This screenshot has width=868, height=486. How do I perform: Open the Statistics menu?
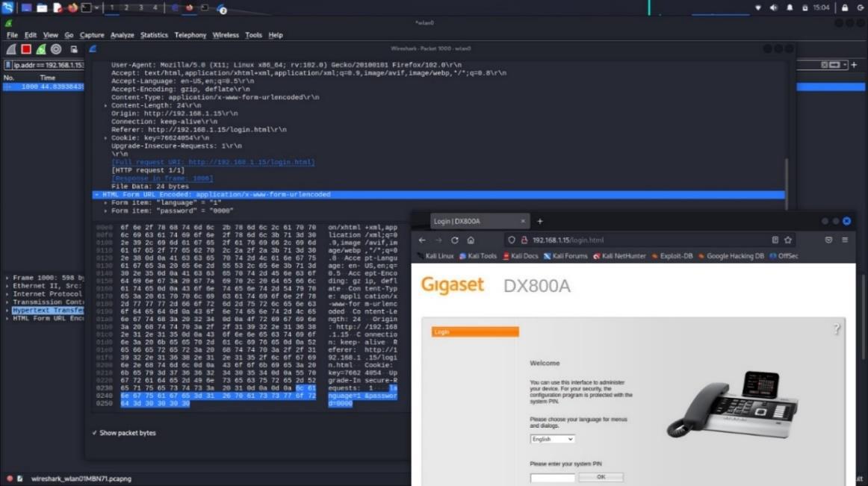tap(154, 35)
